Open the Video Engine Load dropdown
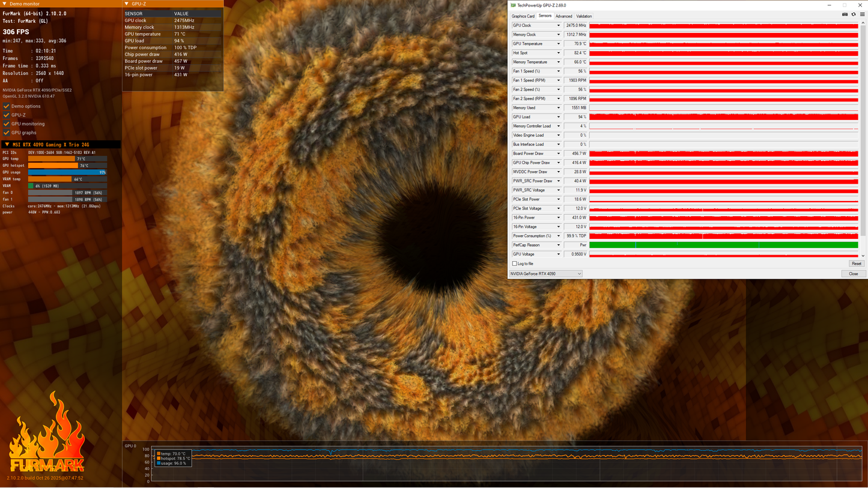This screenshot has height=488, width=868. point(559,135)
